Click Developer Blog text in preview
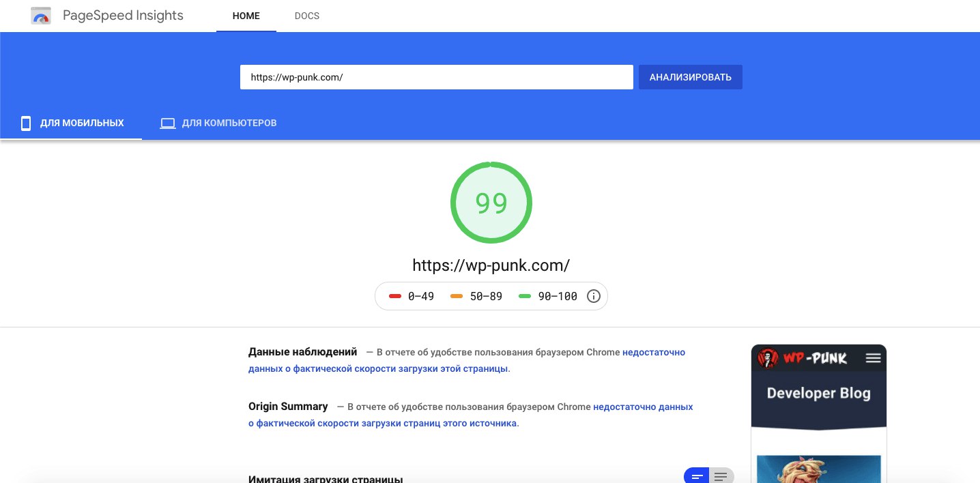The image size is (980, 483). point(819,393)
